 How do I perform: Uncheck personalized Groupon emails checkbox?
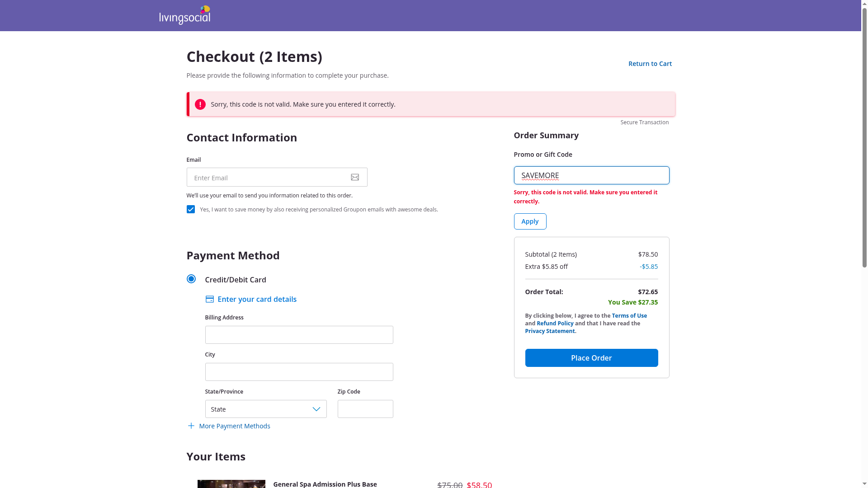[x=191, y=209]
